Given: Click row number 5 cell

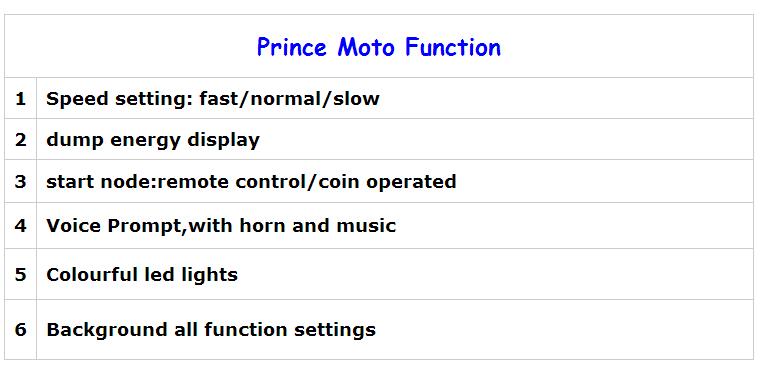Looking at the screenshot, I should (x=20, y=274).
